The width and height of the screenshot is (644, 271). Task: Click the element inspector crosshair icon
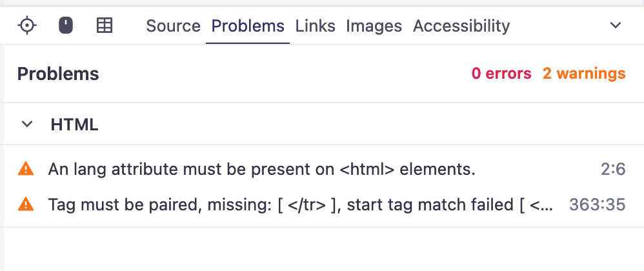point(27,26)
